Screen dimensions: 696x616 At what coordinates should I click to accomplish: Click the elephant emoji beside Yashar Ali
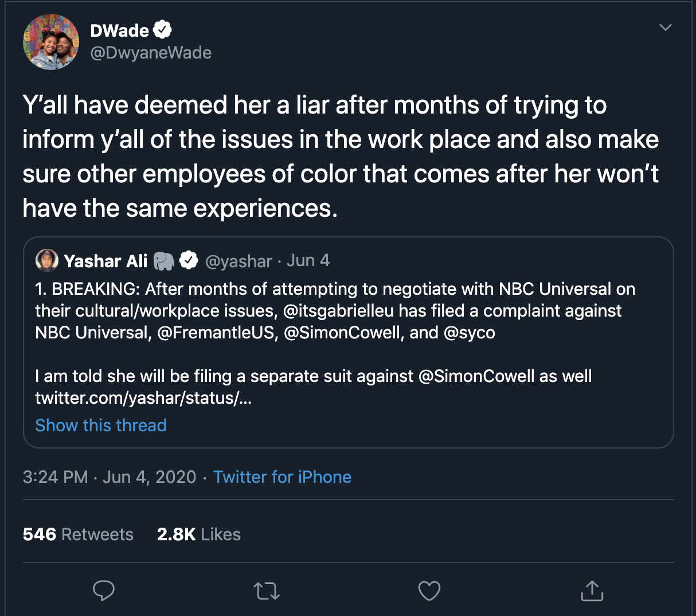[164, 261]
